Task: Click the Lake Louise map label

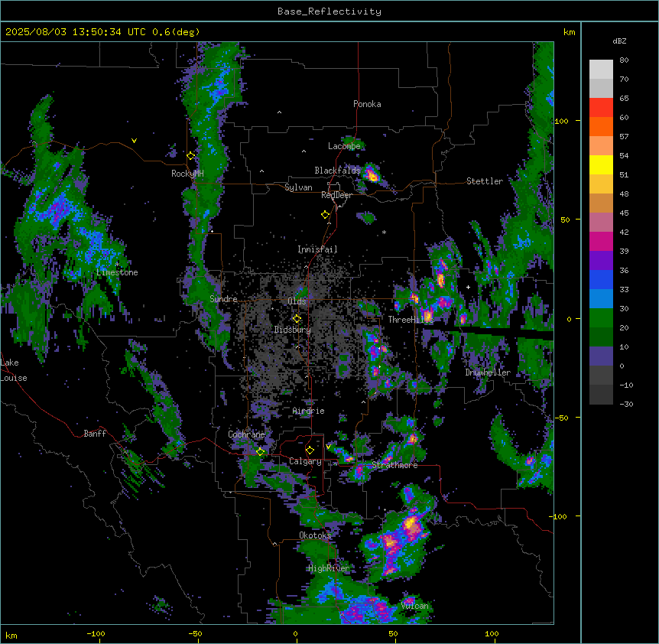Action: coord(14,370)
